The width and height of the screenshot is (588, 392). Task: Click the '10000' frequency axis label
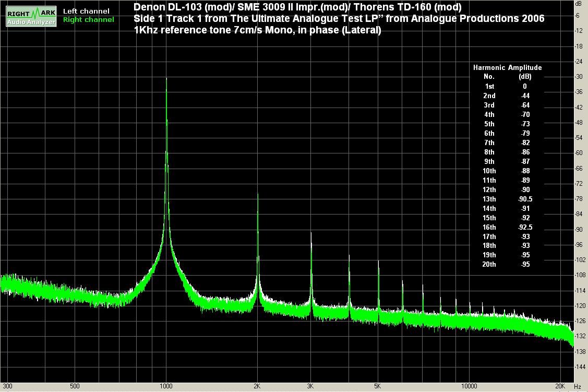tap(469, 386)
